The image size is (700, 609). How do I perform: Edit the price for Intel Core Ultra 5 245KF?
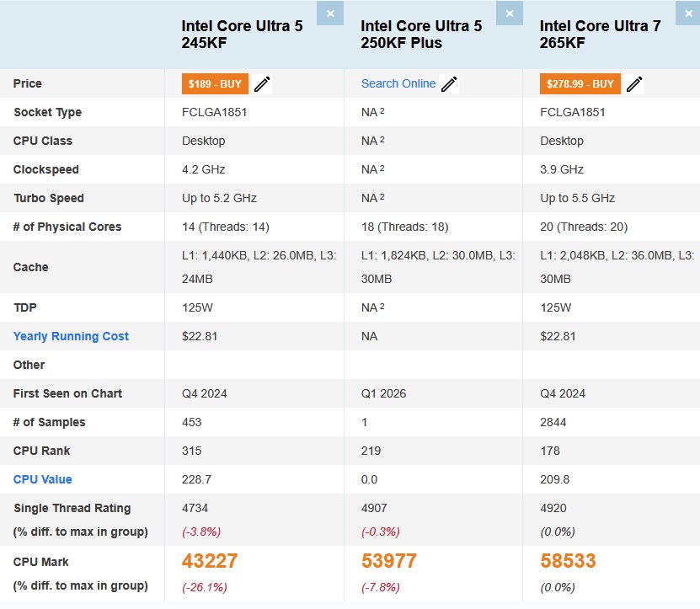263,83
